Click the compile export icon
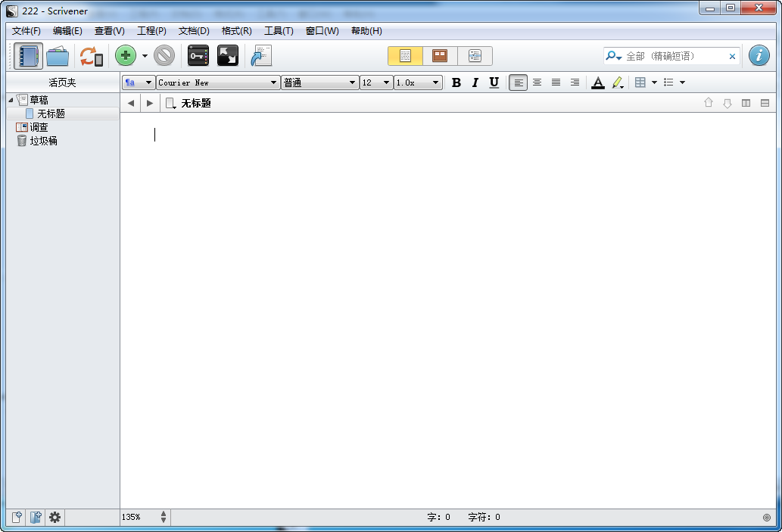This screenshot has height=532, width=782. [x=261, y=56]
